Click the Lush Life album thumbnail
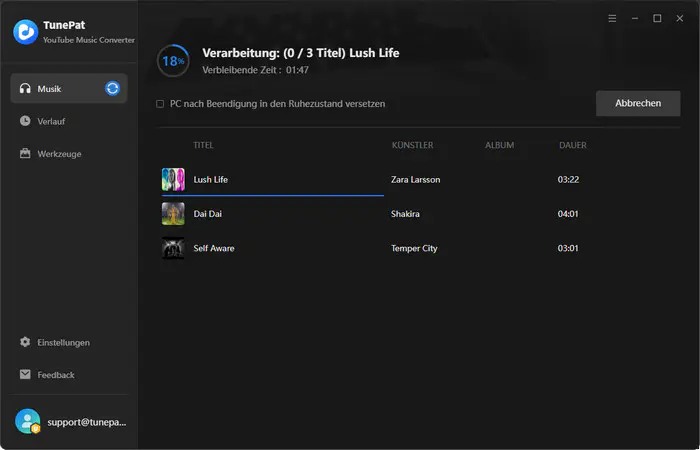Image resolution: width=700 pixels, height=450 pixels. coord(173,179)
